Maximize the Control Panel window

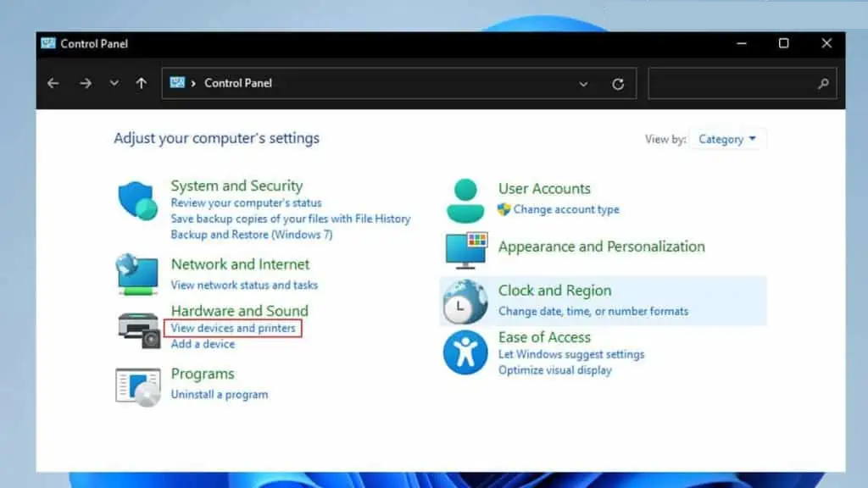pos(783,44)
